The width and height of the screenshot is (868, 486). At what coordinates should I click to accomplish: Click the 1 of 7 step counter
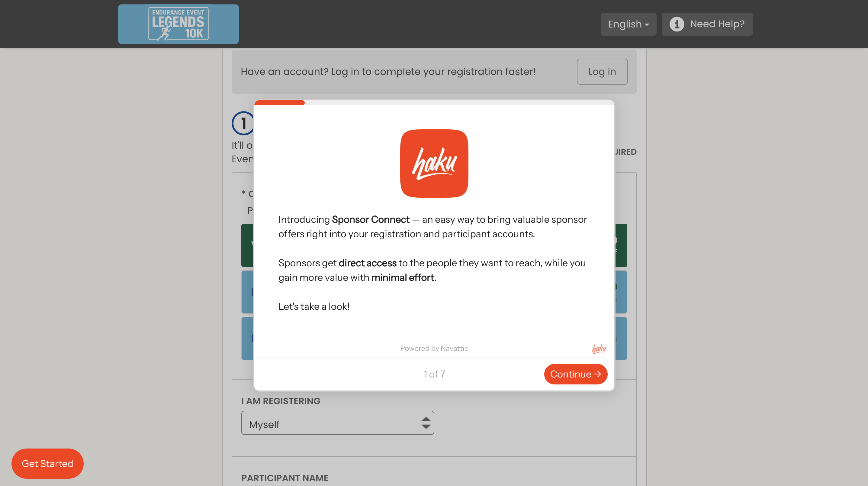(434, 374)
